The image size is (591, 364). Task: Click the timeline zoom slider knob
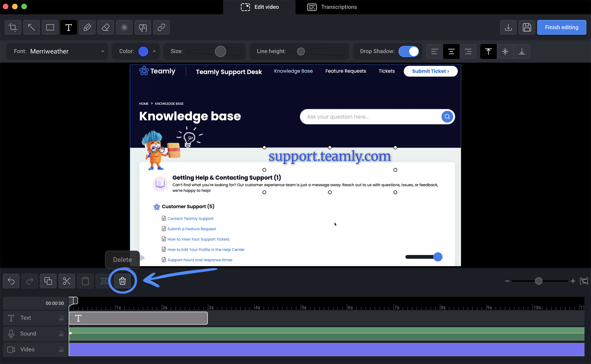tap(539, 281)
